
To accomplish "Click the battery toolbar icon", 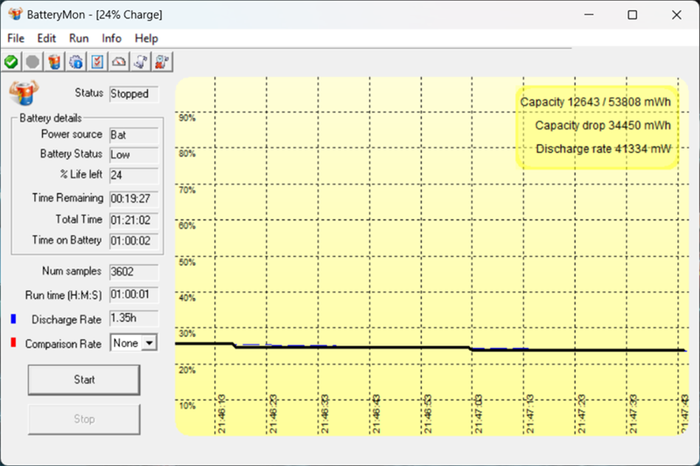I will tap(55, 62).
